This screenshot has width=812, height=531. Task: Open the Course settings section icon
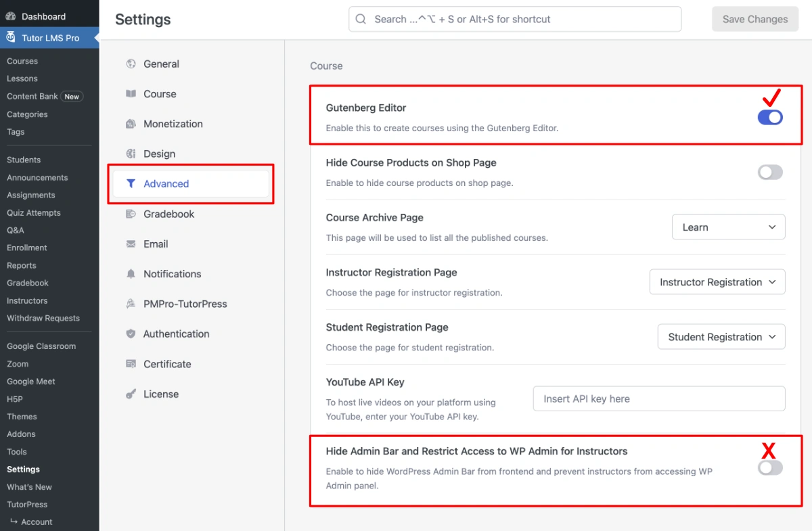coord(130,93)
